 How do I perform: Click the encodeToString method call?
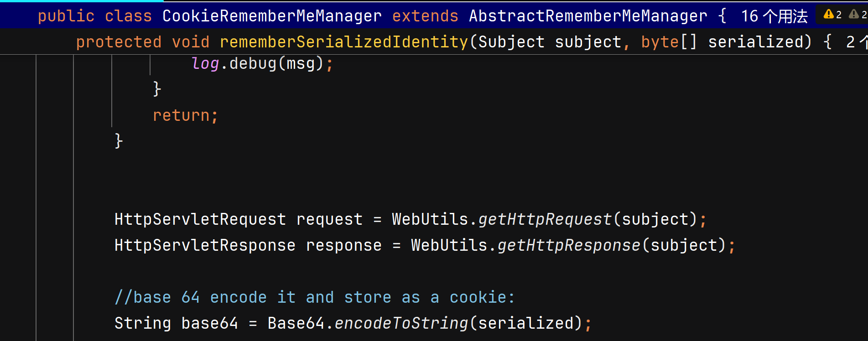click(401, 323)
